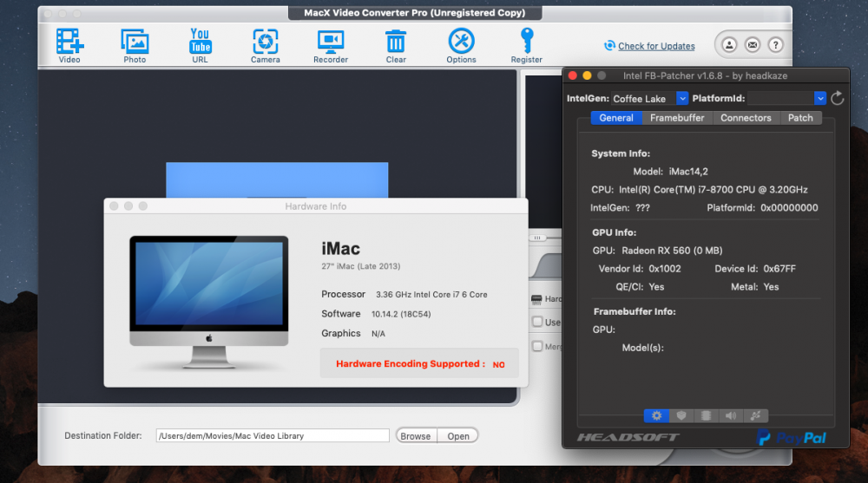The image size is (868, 483).
Task: Click the refresh arrow in FB-Patcher
Action: 838,98
